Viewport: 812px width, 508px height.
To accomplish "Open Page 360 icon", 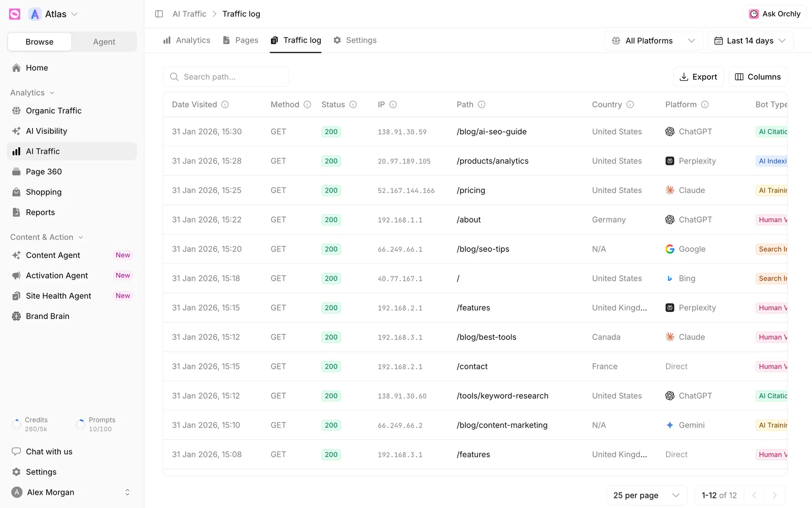I will 16,172.
